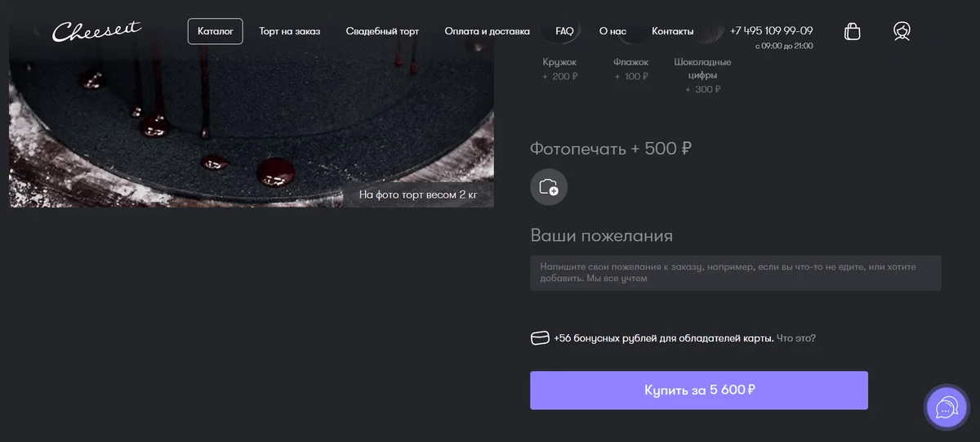Click the photo upload icon under Фотопечать
This screenshot has width=980, height=442.
(549, 186)
